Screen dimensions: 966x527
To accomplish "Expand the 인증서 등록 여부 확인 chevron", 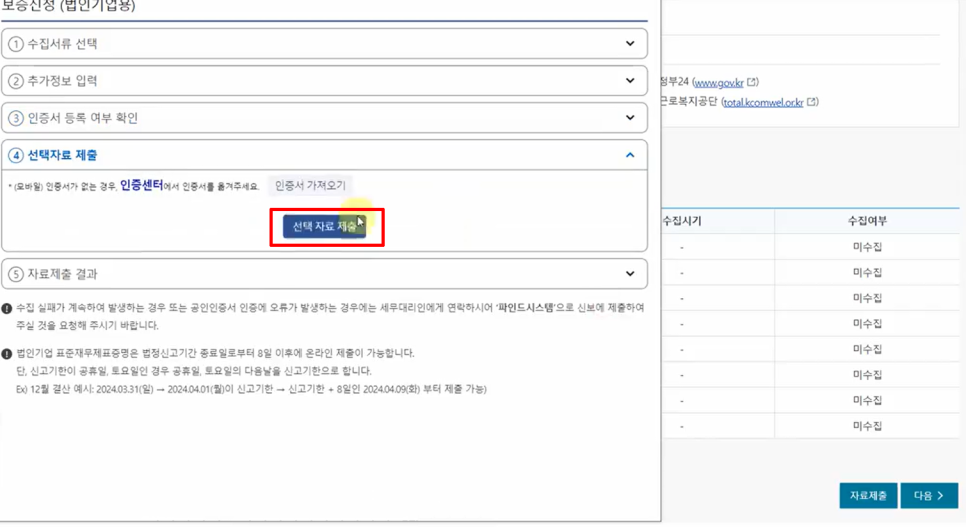I will (x=630, y=118).
